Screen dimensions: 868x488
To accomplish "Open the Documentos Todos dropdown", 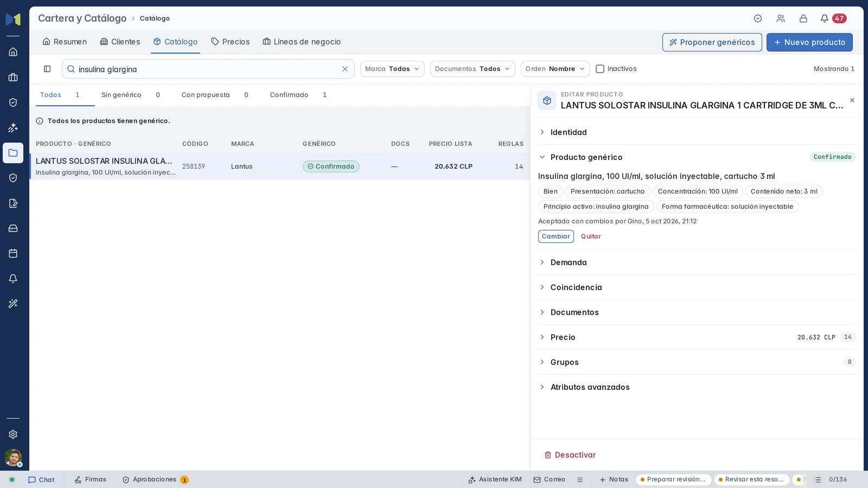I will point(473,69).
